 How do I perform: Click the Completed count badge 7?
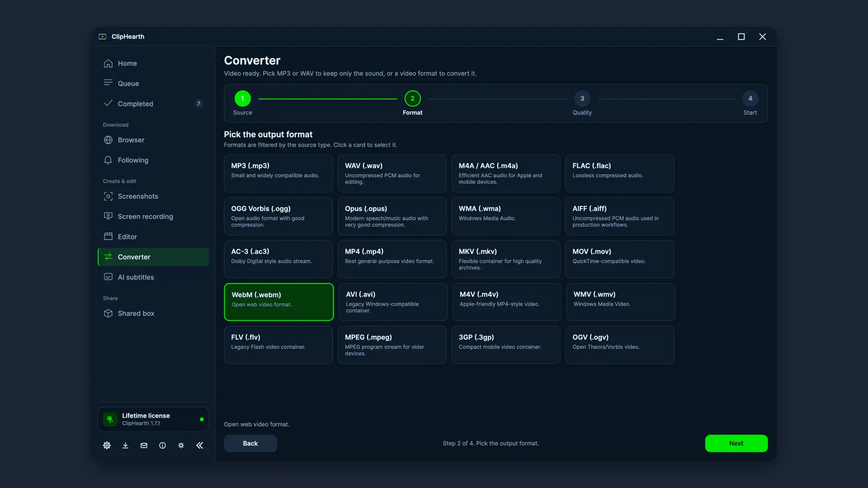tap(198, 103)
